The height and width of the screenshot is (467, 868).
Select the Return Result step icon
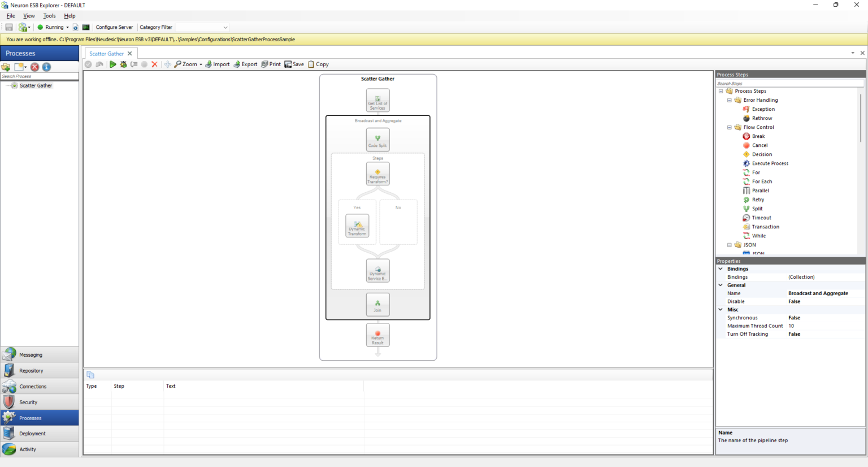[377, 335]
